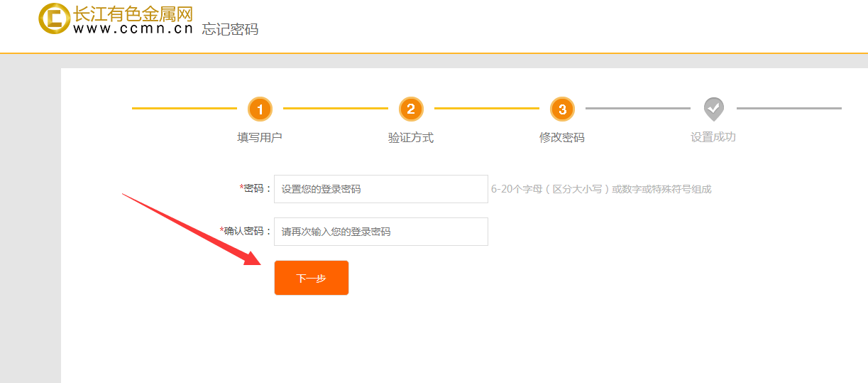Click the *密码 field label
Viewport: 868px width, 383px height.
coord(256,188)
